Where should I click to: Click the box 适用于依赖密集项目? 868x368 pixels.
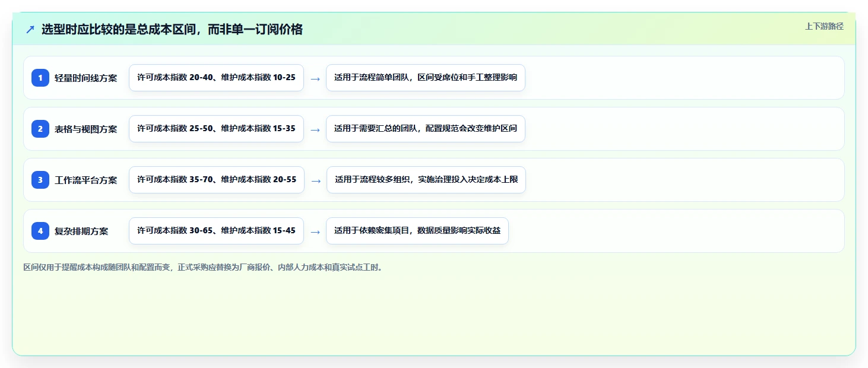pos(417,231)
